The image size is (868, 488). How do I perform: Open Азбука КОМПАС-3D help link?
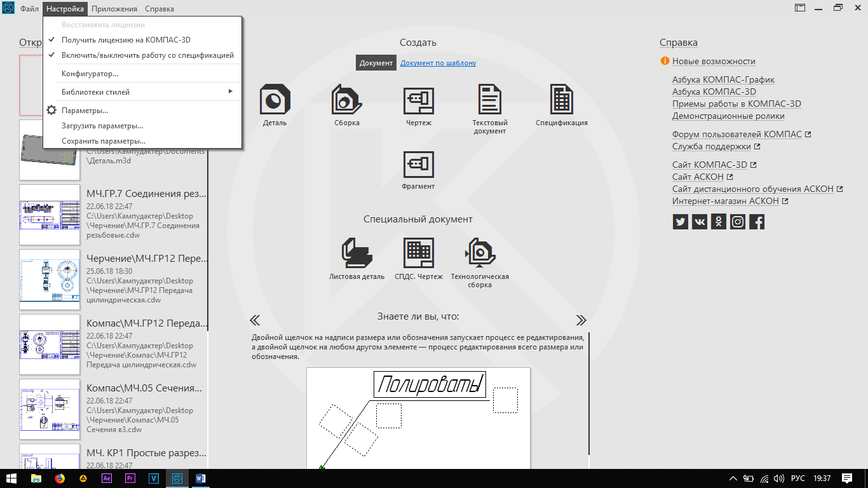point(714,91)
